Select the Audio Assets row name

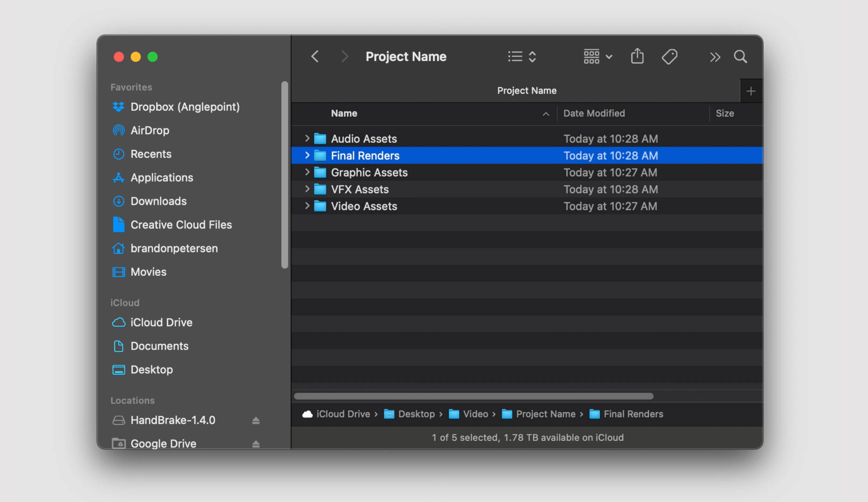(x=364, y=139)
